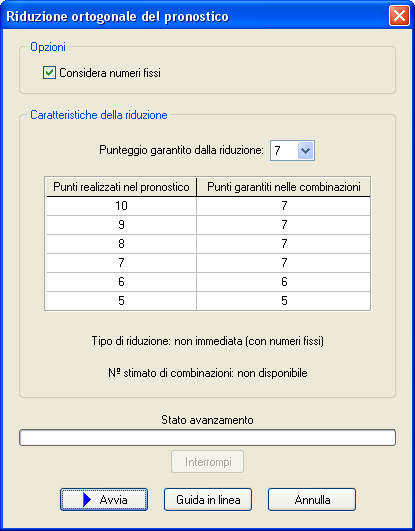415x531 pixels.
Task: Click the Considera numeri fissi label
Action: coord(110,73)
